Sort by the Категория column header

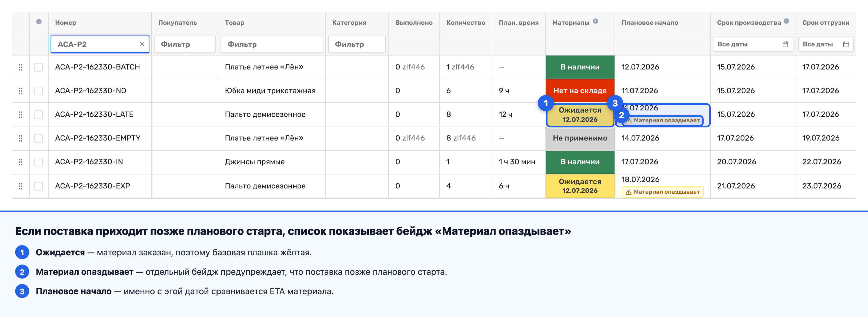349,23
